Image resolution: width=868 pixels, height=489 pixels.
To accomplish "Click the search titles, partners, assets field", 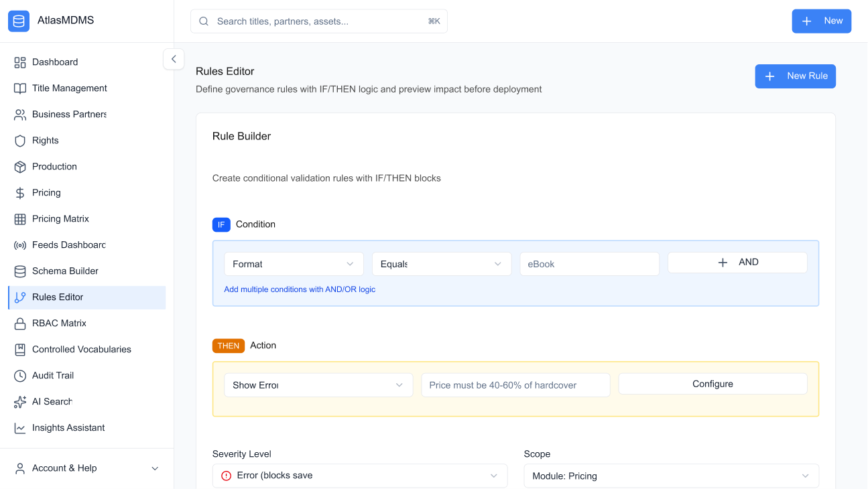I will 319,21.
